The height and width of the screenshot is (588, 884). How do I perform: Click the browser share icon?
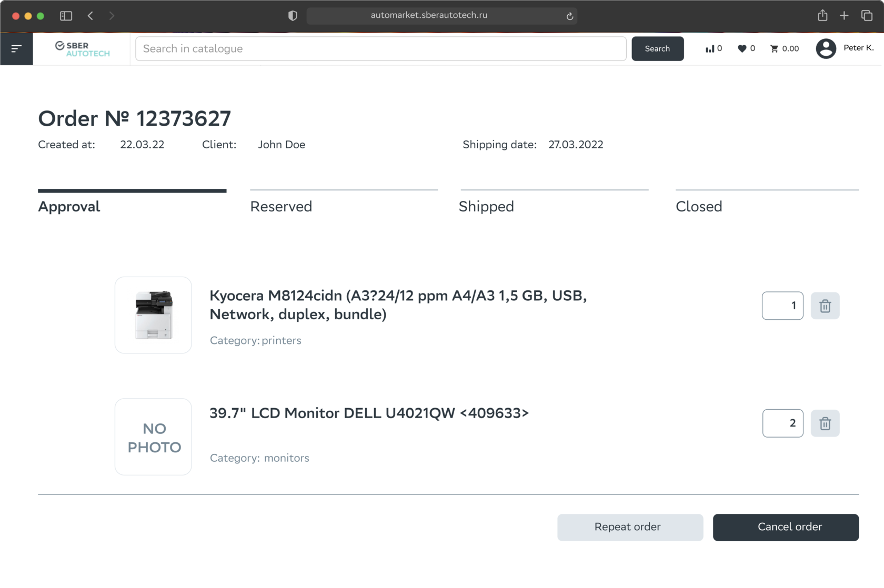pos(822,16)
